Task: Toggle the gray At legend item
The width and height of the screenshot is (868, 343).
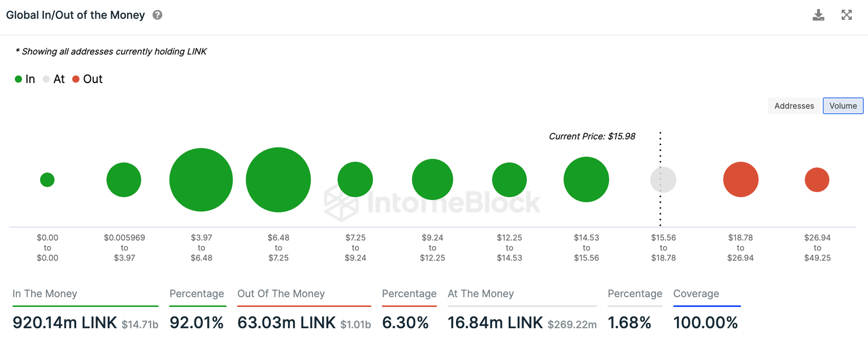Action: click(54, 79)
